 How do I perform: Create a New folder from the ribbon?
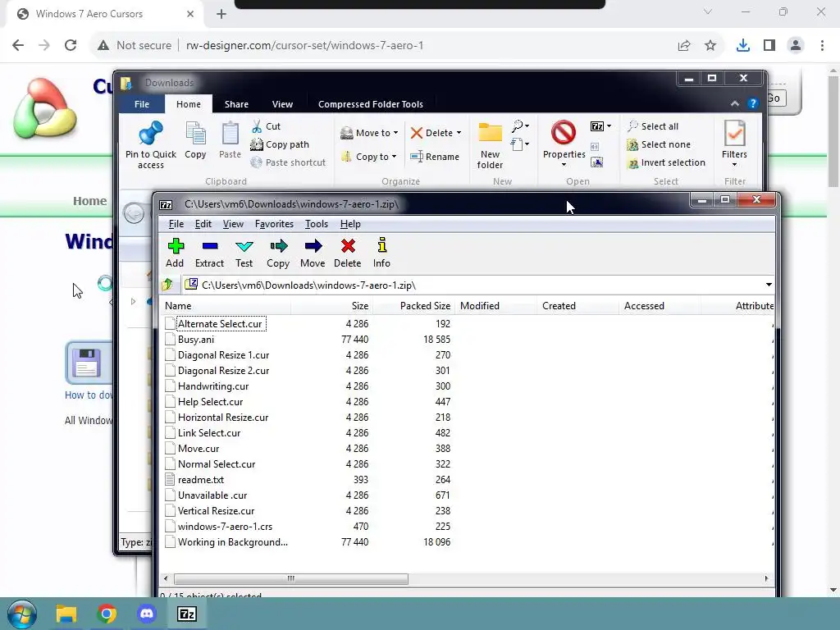[491, 146]
